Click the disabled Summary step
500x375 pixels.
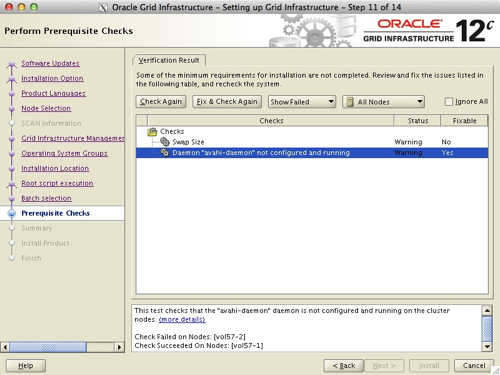[37, 228]
